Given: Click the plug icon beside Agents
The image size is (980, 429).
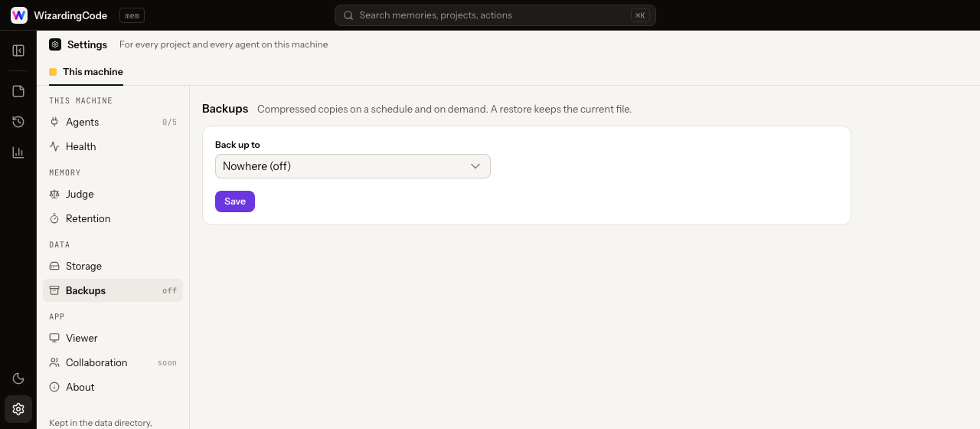Looking at the screenshot, I should 54,122.
